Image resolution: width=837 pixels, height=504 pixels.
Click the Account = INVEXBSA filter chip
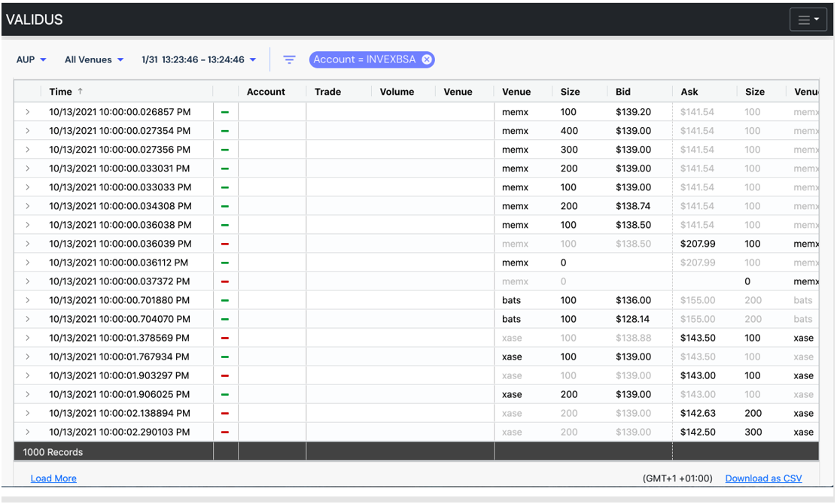[372, 59]
